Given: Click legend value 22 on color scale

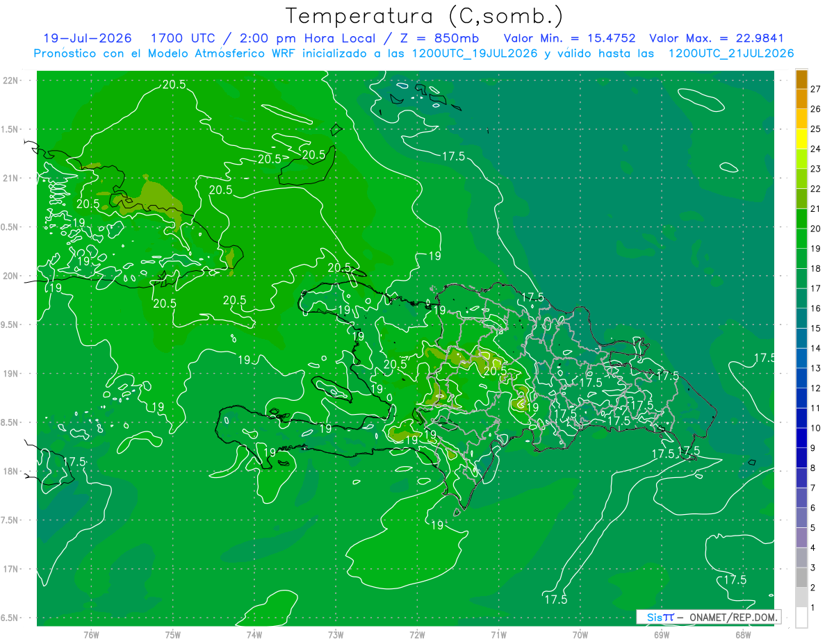Looking at the screenshot, I should click(x=815, y=189).
